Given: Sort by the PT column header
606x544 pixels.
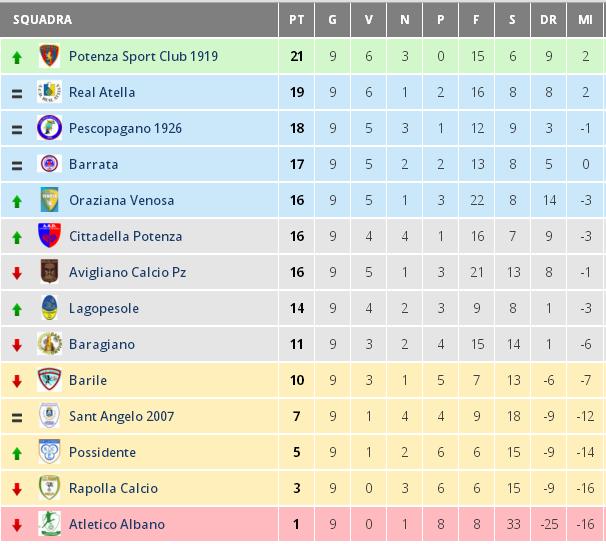Looking at the screenshot, I should (296, 19).
